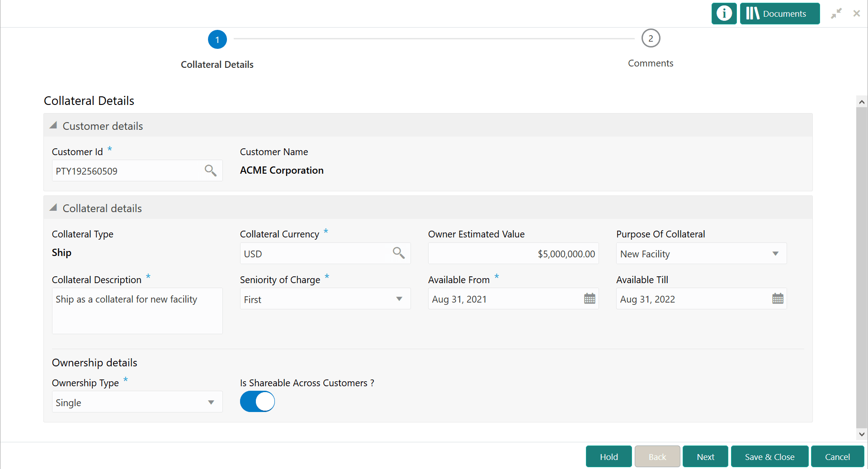This screenshot has width=868, height=469.
Task: Click the scrollbar down arrow
Action: 862,434
